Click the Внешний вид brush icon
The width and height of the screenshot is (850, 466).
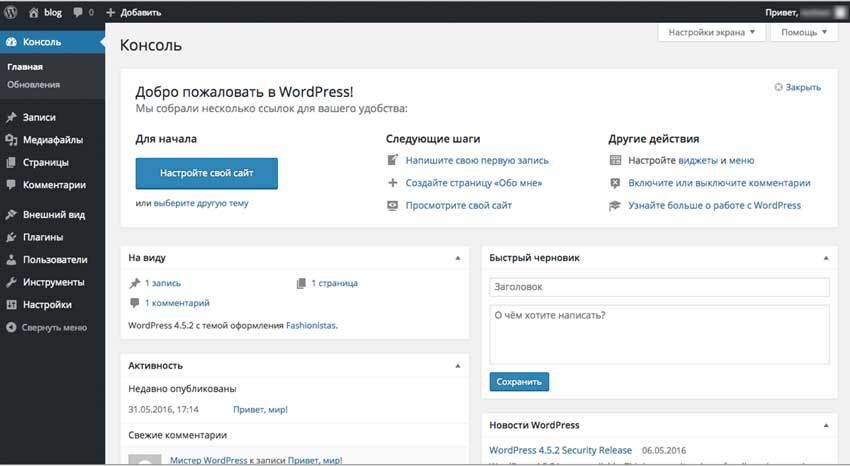(11, 215)
